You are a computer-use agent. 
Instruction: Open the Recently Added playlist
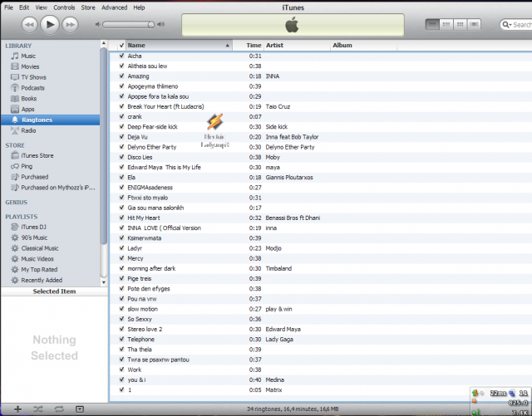tap(51, 280)
